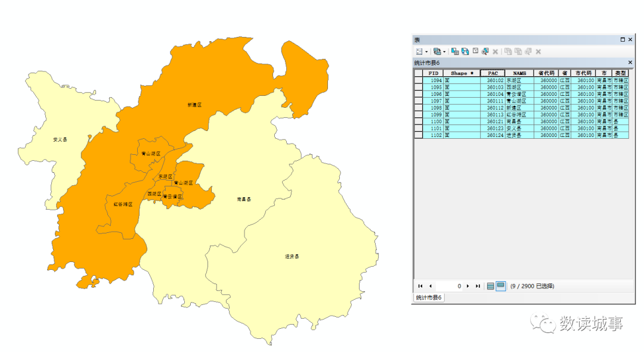Image resolution: width=644 pixels, height=352 pixels.
Task: Click the record number input field
Action: pos(449,286)
